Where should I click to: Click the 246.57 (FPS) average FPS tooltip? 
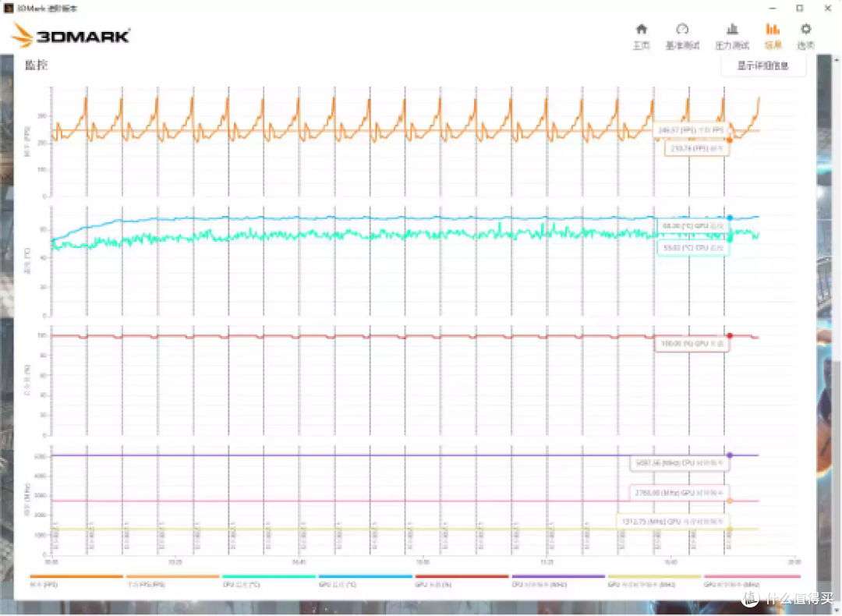[691, 130]
